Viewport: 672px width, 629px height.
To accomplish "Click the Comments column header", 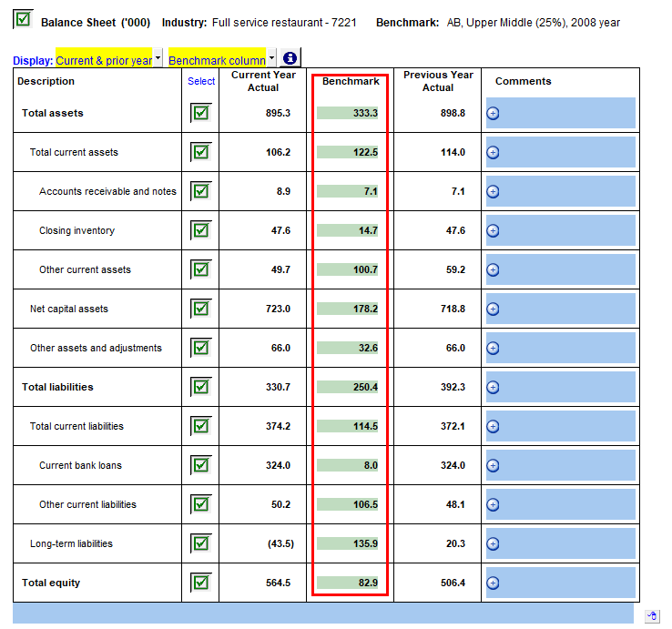I will (x=524, y=81).
